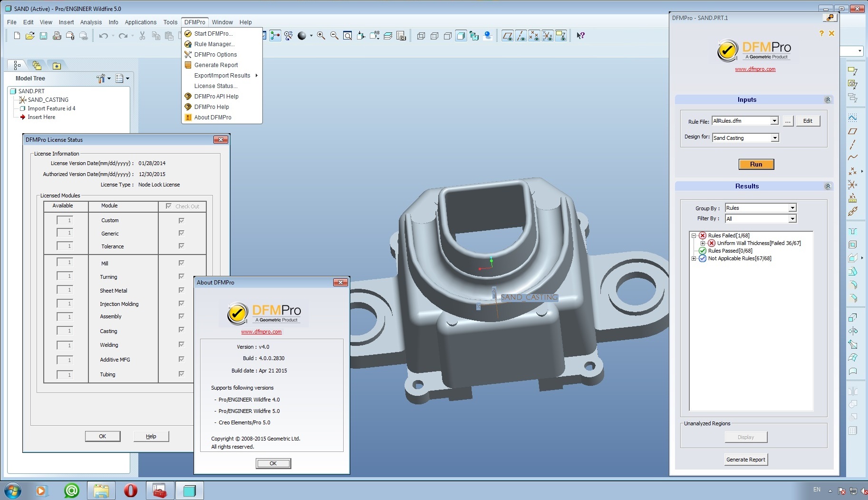Click the Redo arrow icon

click(x=123, y=36)
